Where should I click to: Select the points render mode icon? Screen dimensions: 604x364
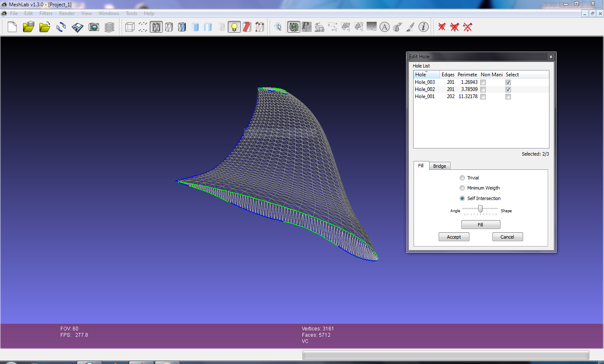[x=143, y=27]
